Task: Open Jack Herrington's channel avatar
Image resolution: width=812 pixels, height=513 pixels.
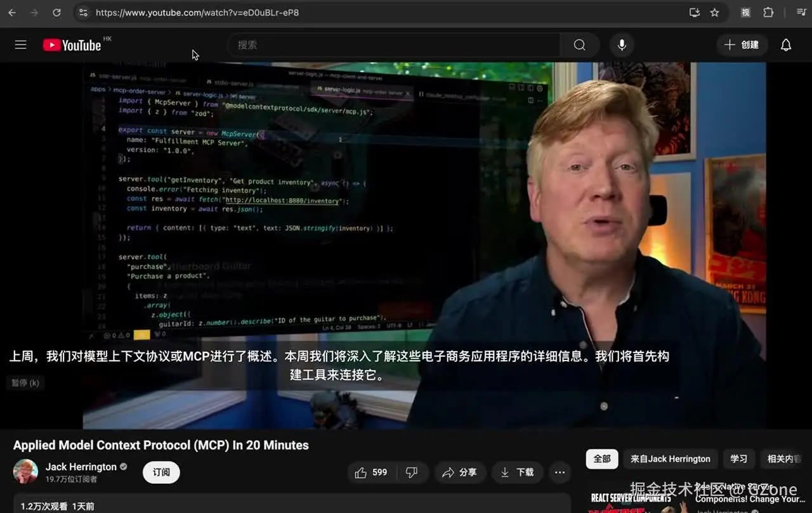Action: tap(25, 472)
